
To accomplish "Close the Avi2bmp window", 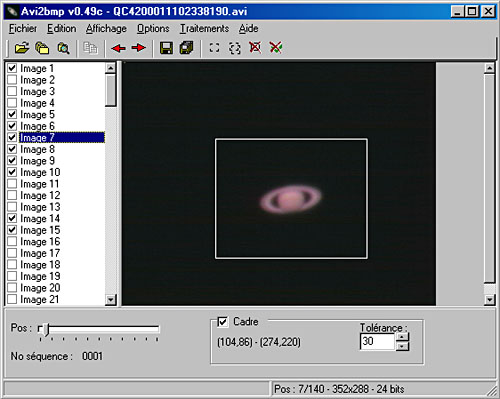I will (488, 12).
